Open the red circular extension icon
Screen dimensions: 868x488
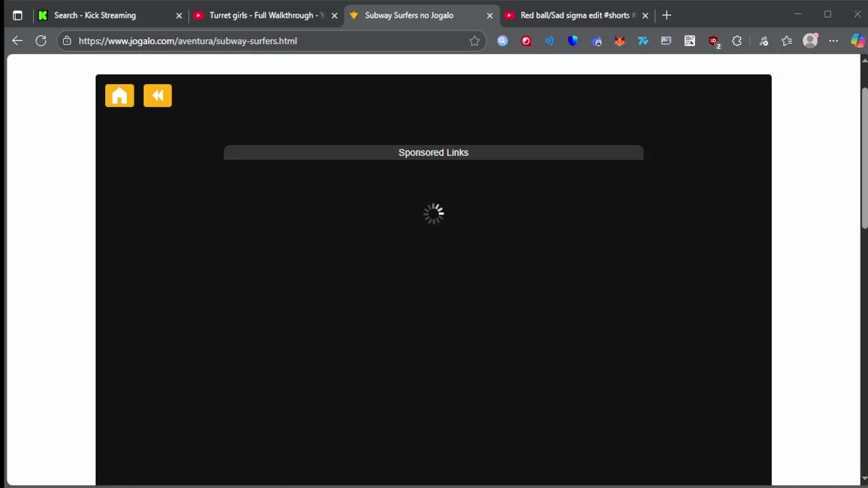click(526, 41)
